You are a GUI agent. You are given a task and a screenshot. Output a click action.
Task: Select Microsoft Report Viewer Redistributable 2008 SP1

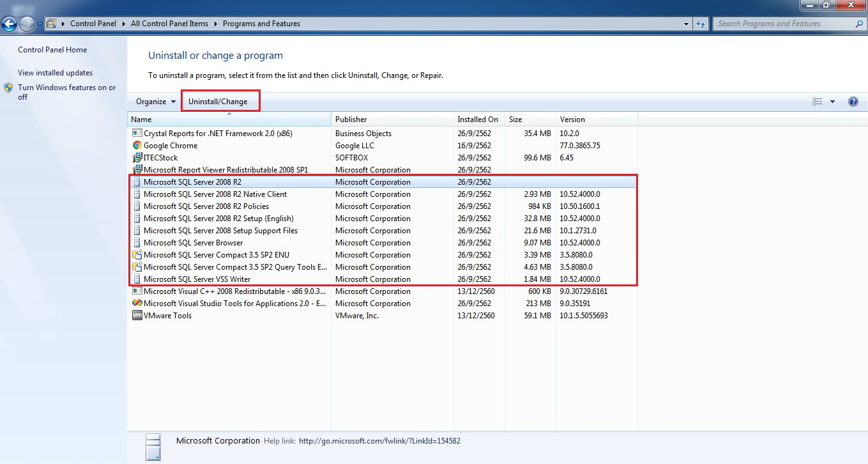(225, 170)
